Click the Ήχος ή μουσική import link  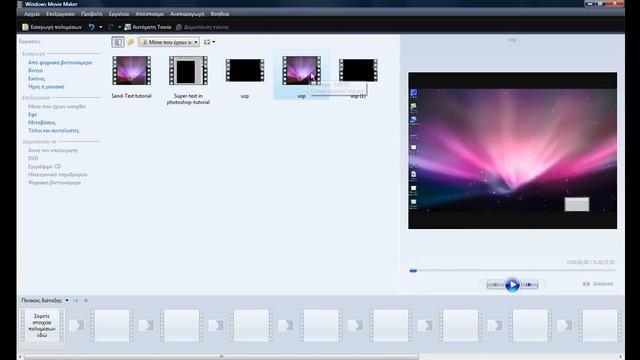click(x=46, y=87)
